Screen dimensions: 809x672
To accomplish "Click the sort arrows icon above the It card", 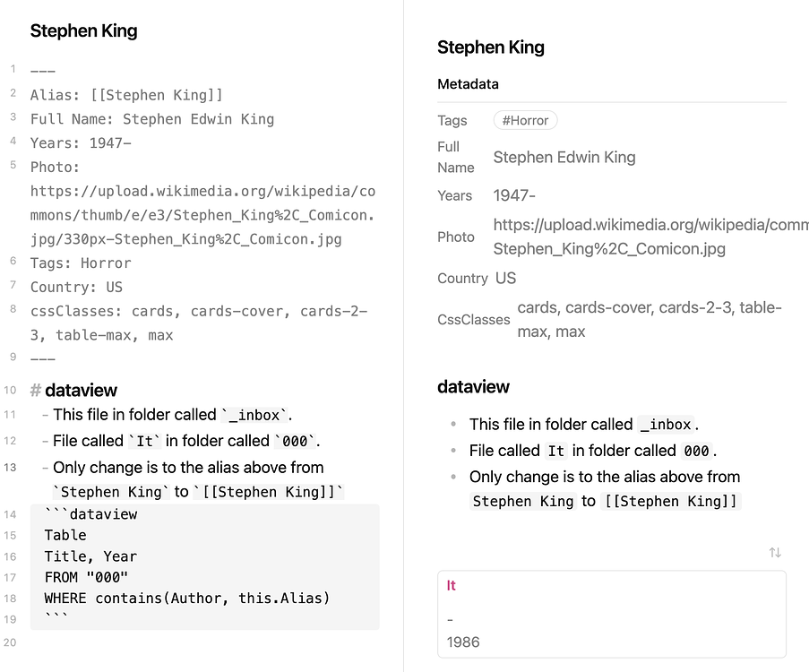I will [775, 553].
